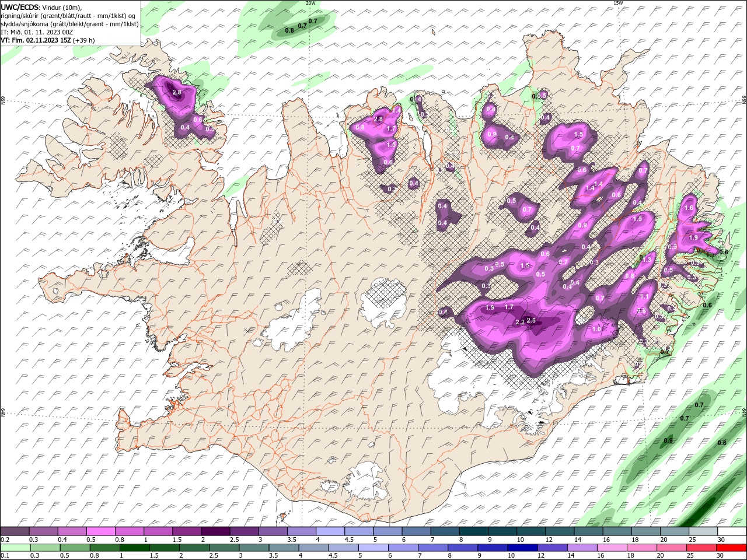Click the UWC/ECDS title text
Image resolution: width=747 pixels, height=560 pixels.
[x=20, y=7]
